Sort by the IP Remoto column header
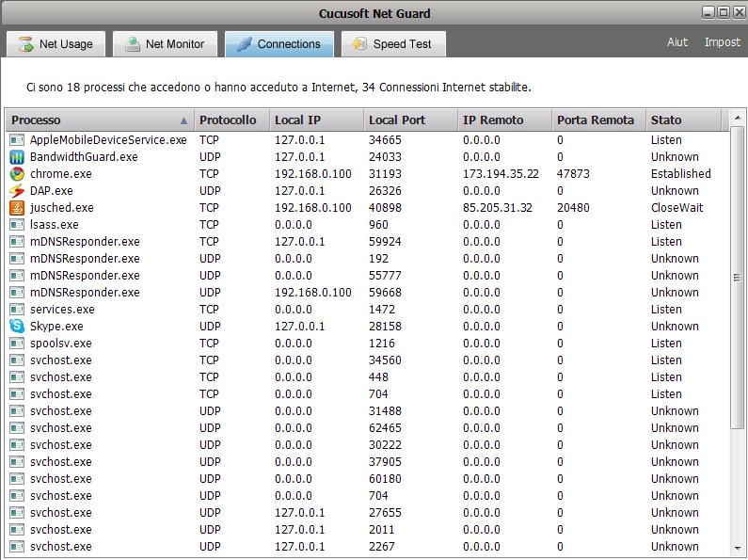The image size is (748, 560). [504, 120]
